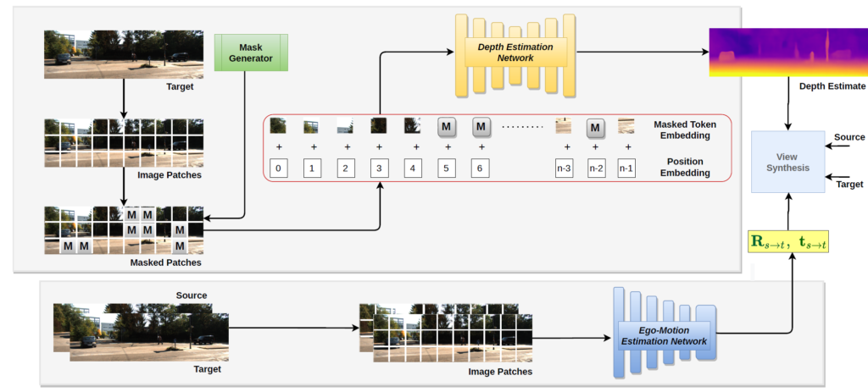The image size is (868, 392).
Task: Select the yellow Depth Estimation Network block
Action: click(x=515, y=57)
